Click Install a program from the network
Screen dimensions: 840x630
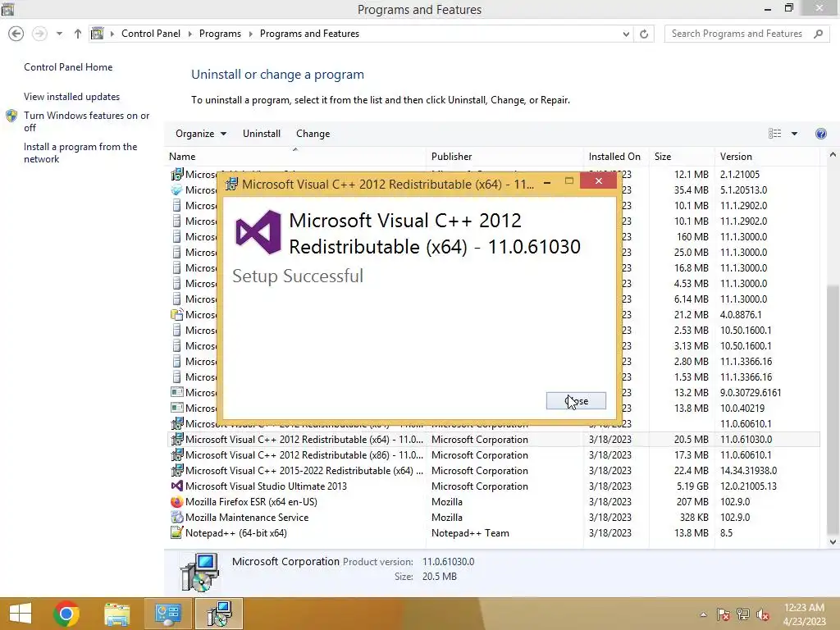tap(80, 153)
